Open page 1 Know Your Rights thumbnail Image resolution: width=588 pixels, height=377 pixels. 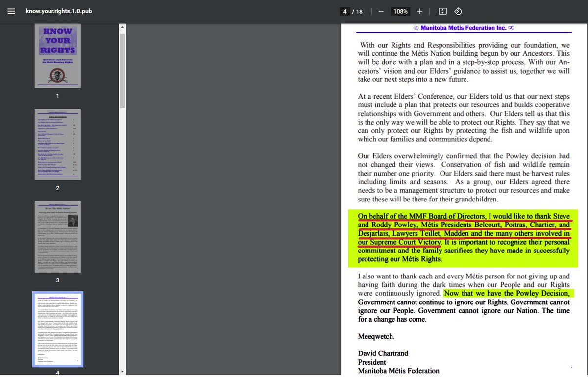[57, 56]
